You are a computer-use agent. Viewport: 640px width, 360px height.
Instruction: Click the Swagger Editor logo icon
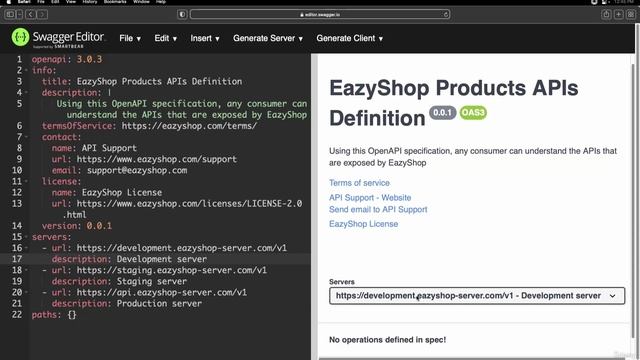(x=20, y=38)
